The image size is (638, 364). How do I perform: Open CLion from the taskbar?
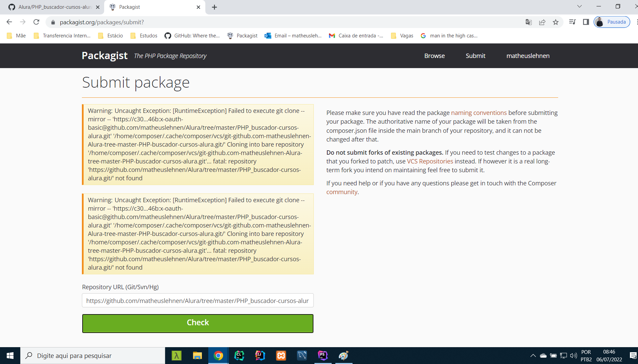point(239,356)
